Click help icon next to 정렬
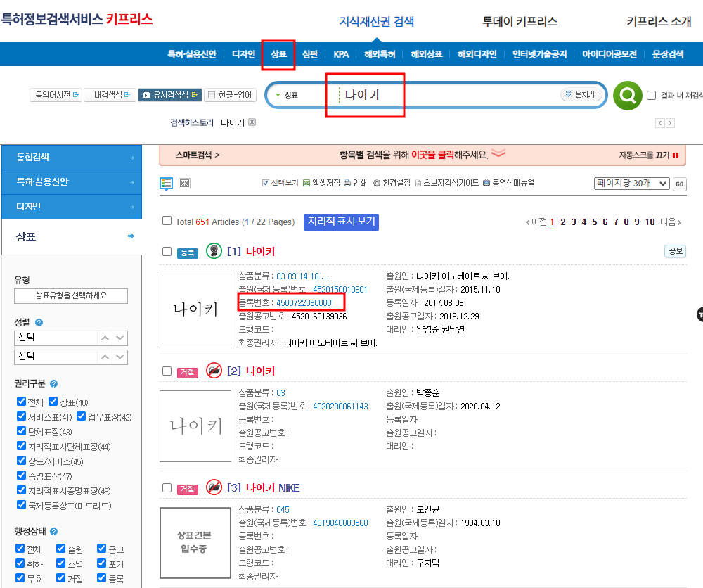The image size is (703, 588). point(39,322)
